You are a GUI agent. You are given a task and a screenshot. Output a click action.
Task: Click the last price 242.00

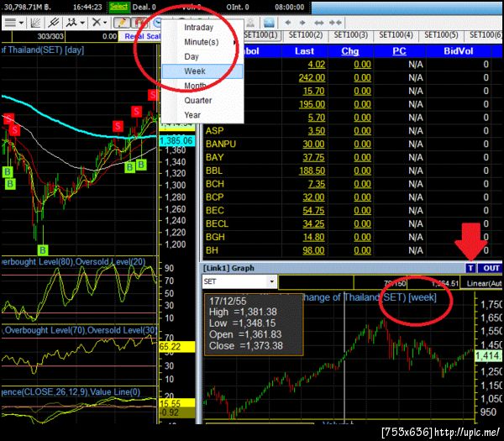click(312, 78)
